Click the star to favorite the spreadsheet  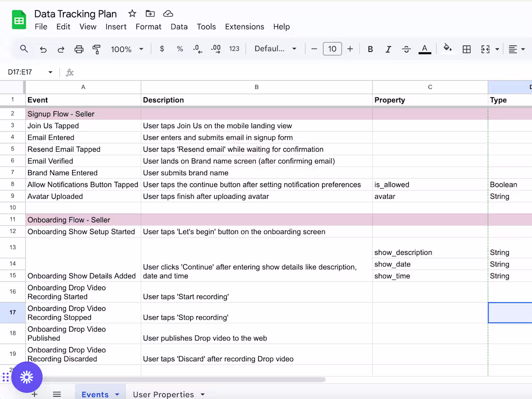tap(132, 14)
